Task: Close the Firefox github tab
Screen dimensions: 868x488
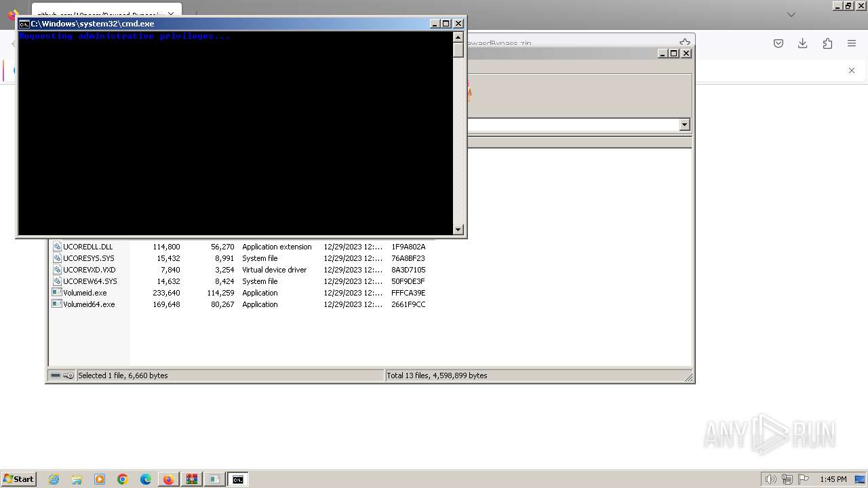Action: pyautogui.click(x=170, y=14)
